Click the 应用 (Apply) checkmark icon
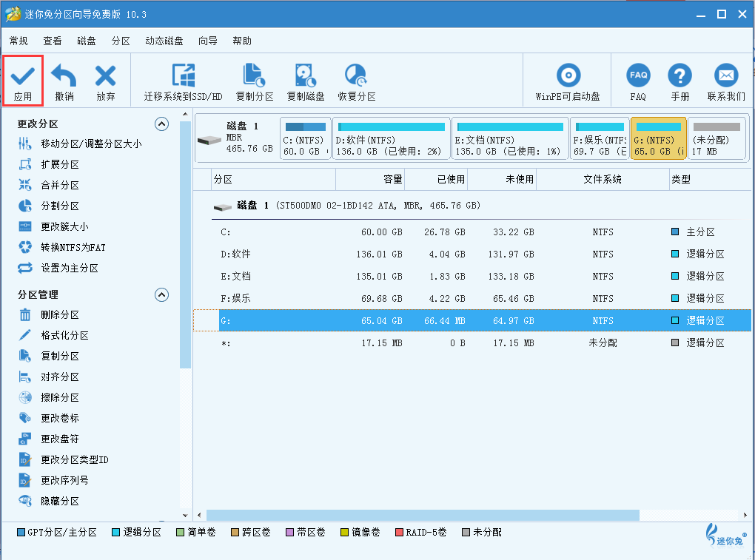The width and height of the screenshot is (755, 560). coord(23,76)
